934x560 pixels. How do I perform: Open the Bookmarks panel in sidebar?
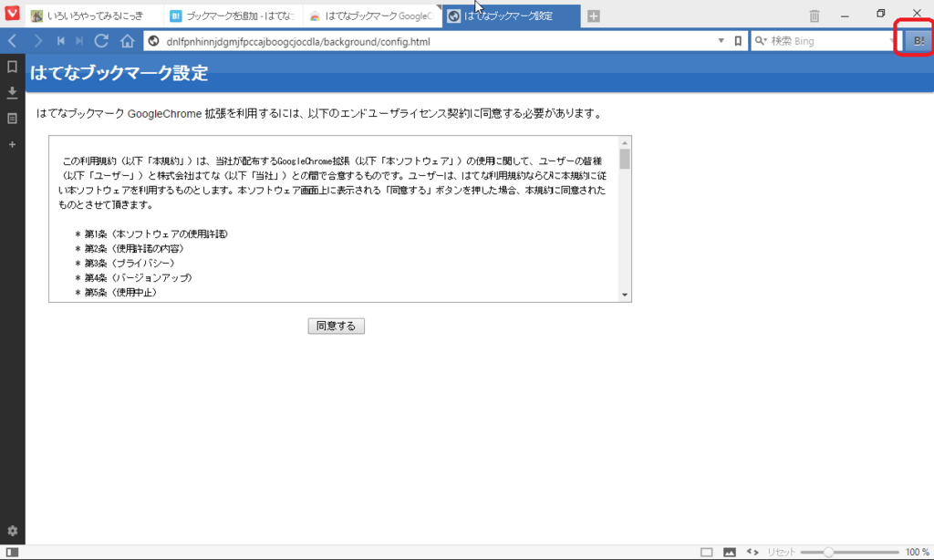[12, 67]
